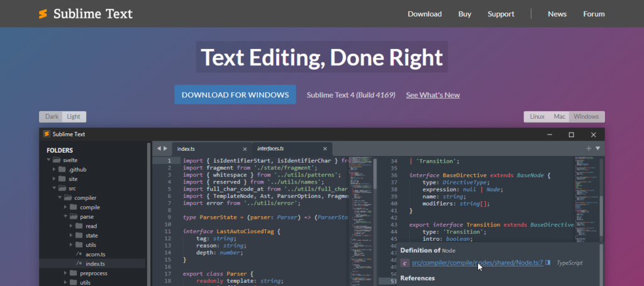Close the interfaces.ts tab
This screenshot has height=286, width=644.
pyautogui.click(x=325, y=149)
